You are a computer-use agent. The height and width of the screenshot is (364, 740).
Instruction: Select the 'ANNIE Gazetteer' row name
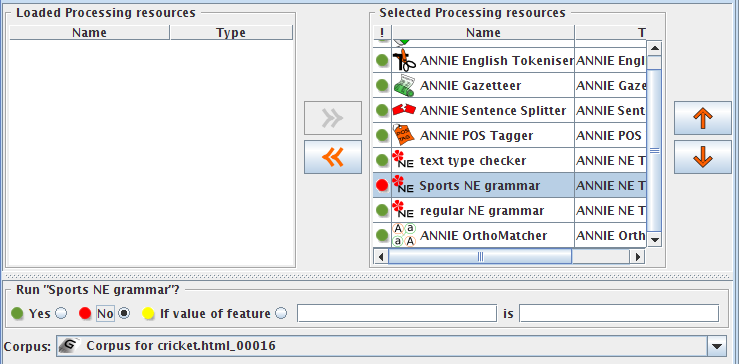471,86
